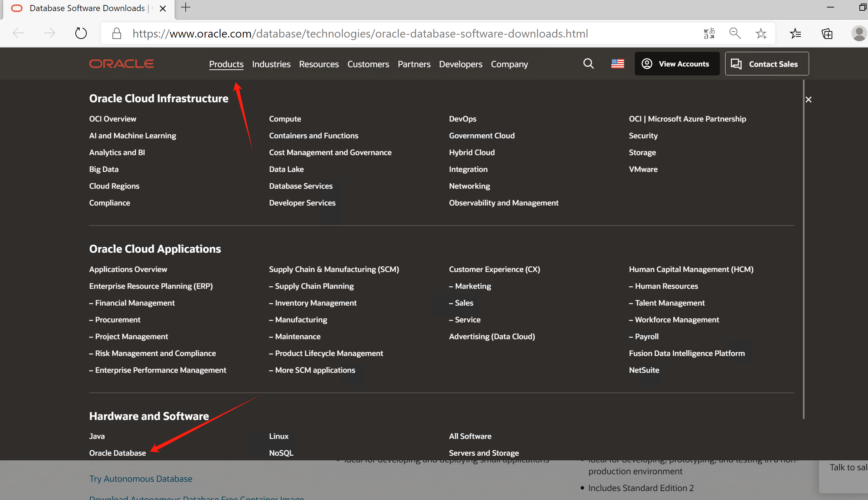
Task: Click Try Autonomous Database link
Action: click(141, 479)
